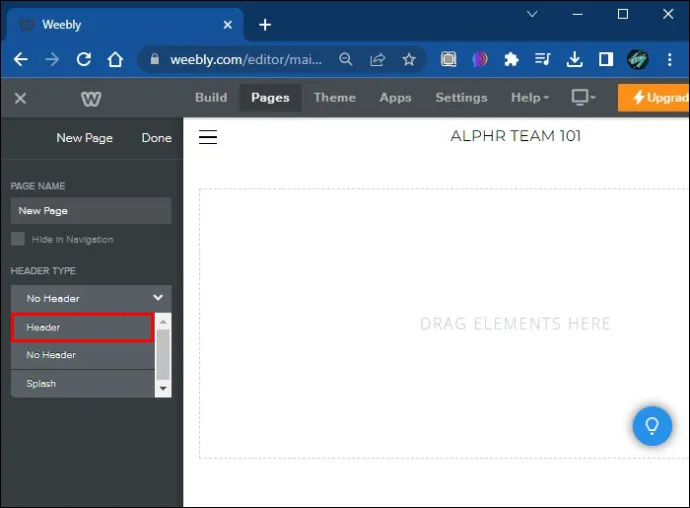Screen dimensions: 690x508
Task: View site info via the padlock icon
Action: [x=154, y=59]
